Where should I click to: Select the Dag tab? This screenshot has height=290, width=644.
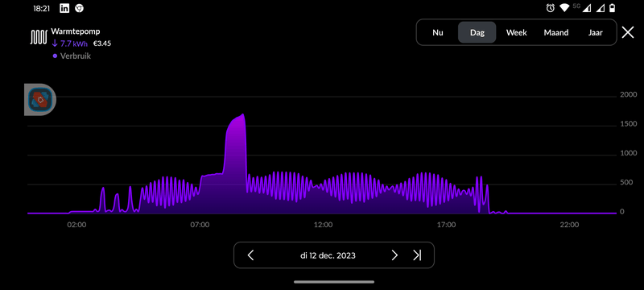coord(477,32)
